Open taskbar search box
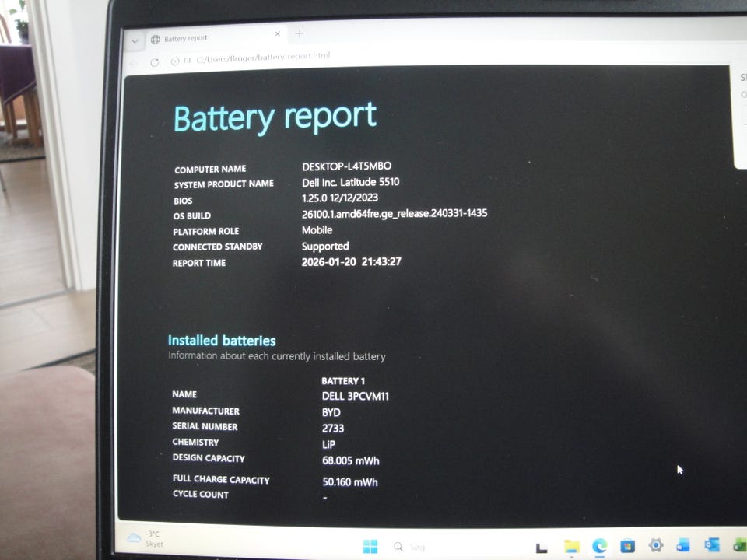Image resolution: width=747 pixels, height=560 pixels. coord(409,547)
